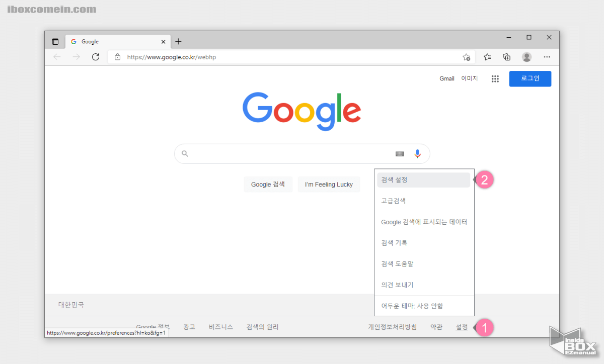
Task: Start voice search with microphone icon
Action: [x=417, y=154]
